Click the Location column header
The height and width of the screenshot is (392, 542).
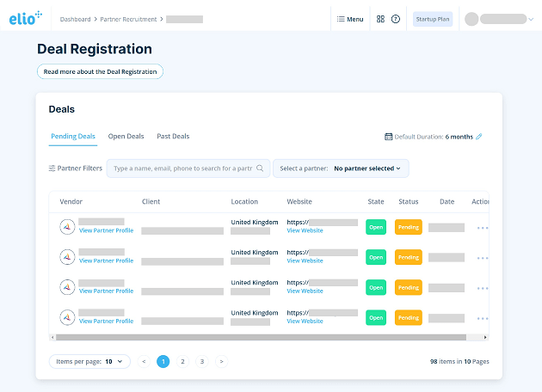click(x=244, y=202)
